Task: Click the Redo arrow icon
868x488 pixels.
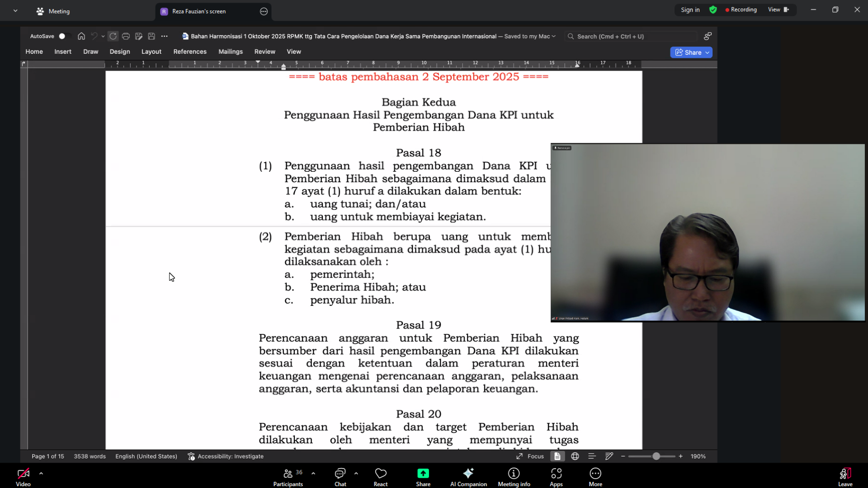Action: 113,36
